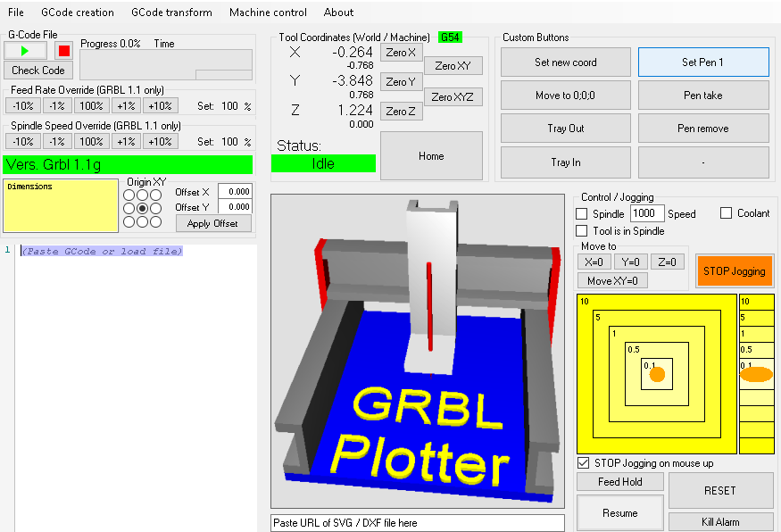
Task: Click the Zero X button
Action: (401, 53)
